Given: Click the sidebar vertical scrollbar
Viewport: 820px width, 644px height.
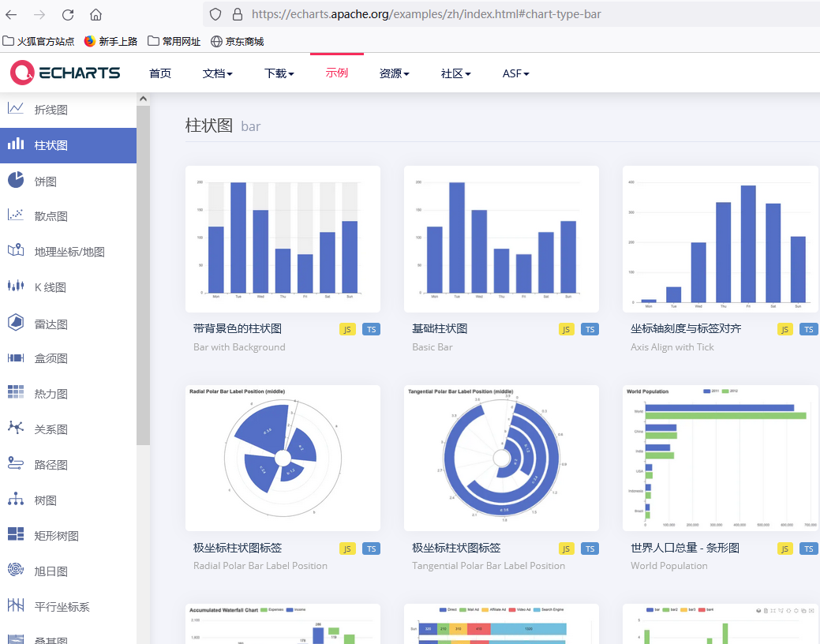Looking at the screenshot, I should tap(144, 275).
